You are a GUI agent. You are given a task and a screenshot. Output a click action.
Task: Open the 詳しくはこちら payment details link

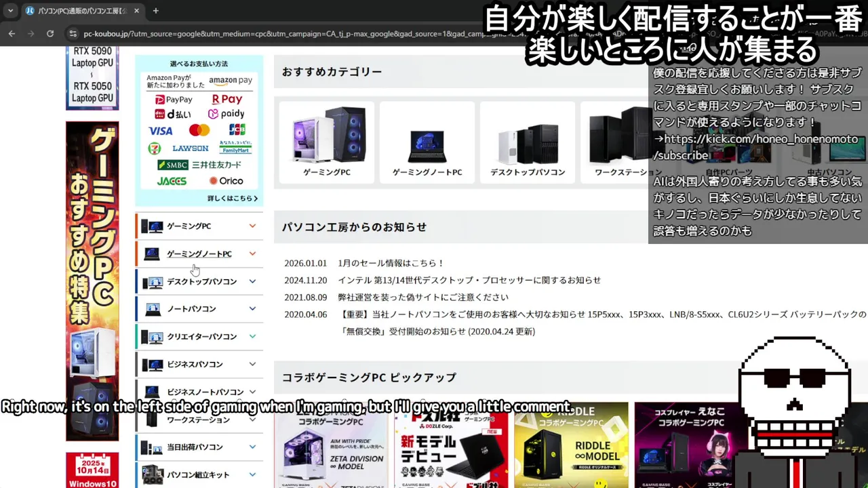(233, 198)
